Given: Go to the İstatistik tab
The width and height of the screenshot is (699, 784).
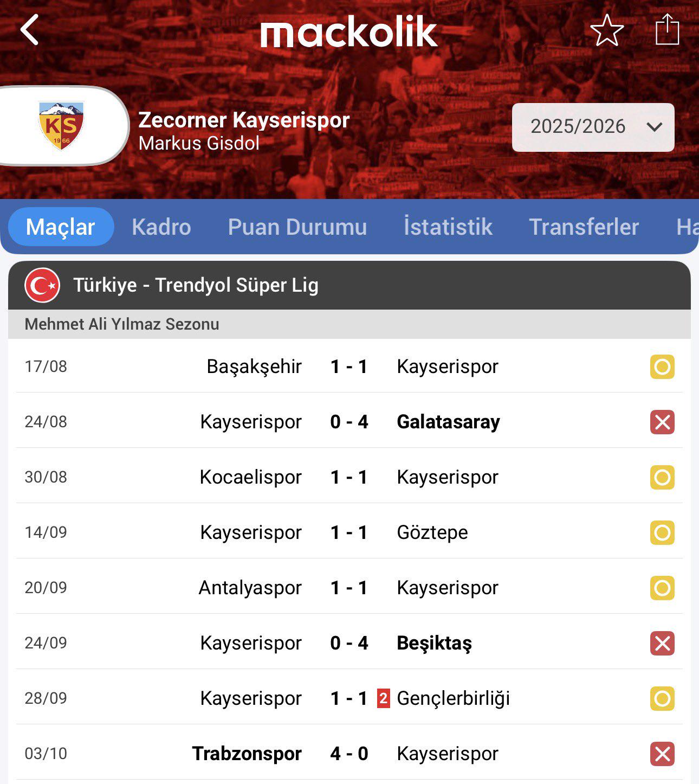Looking at the screenshot, I should click(448, 227).
